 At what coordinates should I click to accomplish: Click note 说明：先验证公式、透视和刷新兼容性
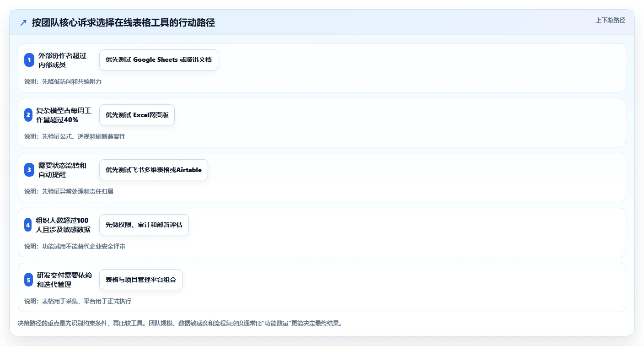point(75,136)
